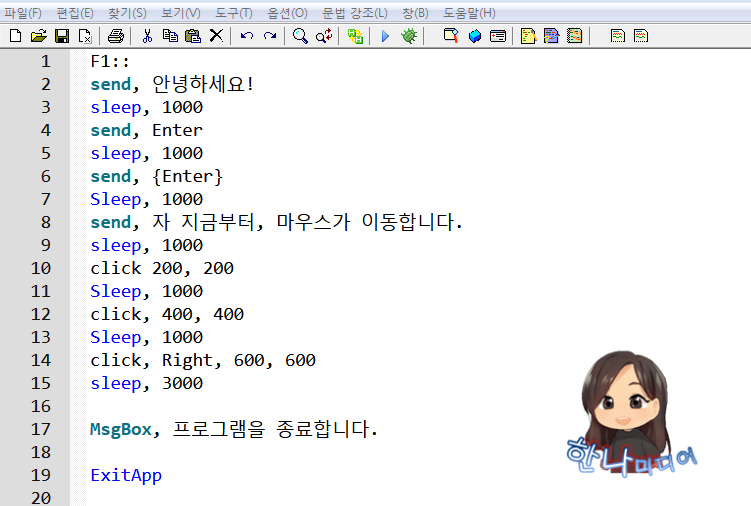
Task: Click line number 19 in the margin
Action: pyautogui.click(x=41, y=475)
